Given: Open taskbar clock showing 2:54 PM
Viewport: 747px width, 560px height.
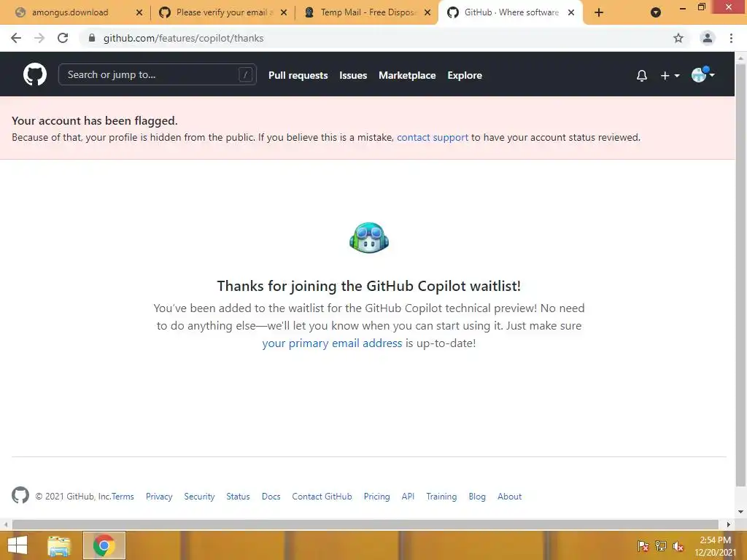Looking at the screenshot, I should (x=715, y=545).
